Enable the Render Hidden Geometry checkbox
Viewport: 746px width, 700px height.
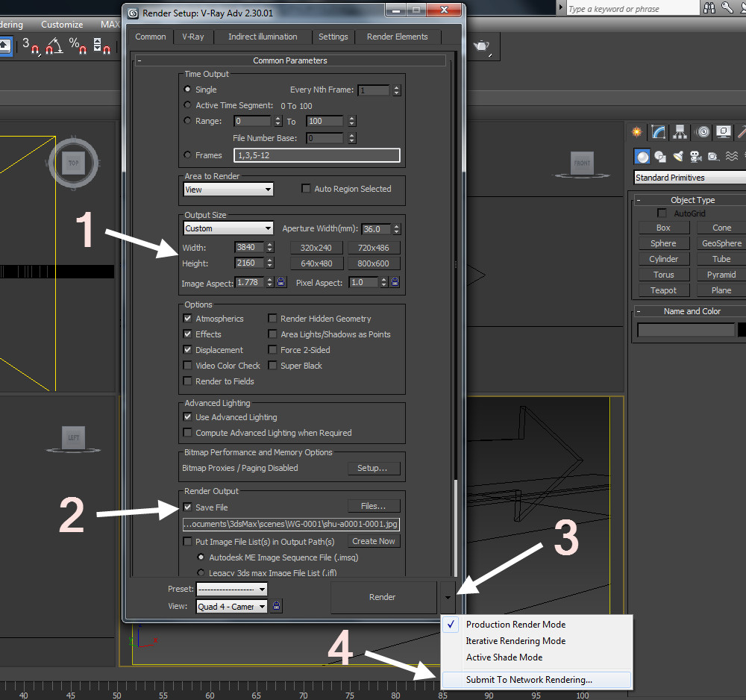coord(273,319)
